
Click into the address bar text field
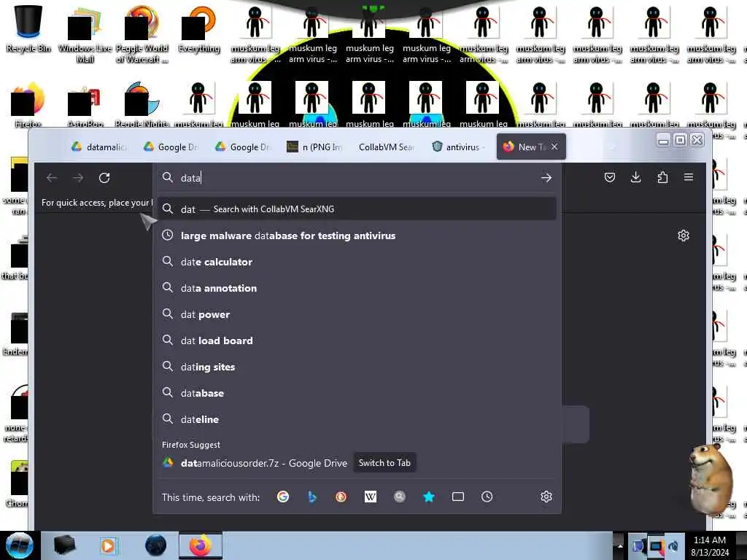point(357,178)
